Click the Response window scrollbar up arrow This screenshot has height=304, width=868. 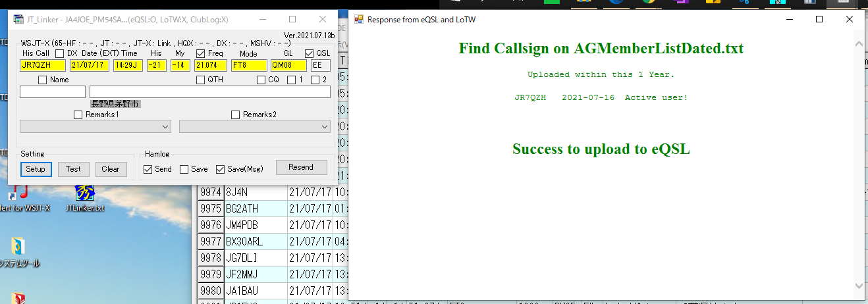tap(858, 44)
